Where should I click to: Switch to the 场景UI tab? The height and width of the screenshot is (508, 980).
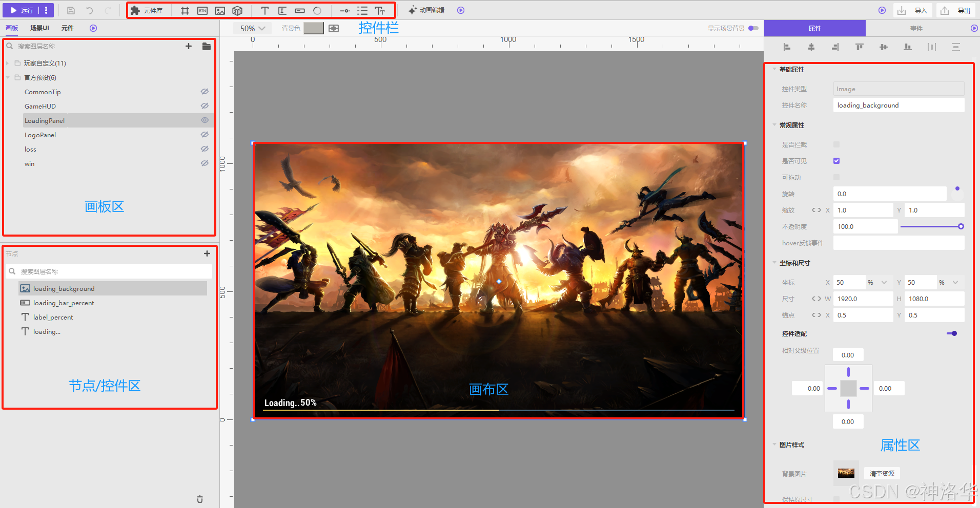pos(39,28)
